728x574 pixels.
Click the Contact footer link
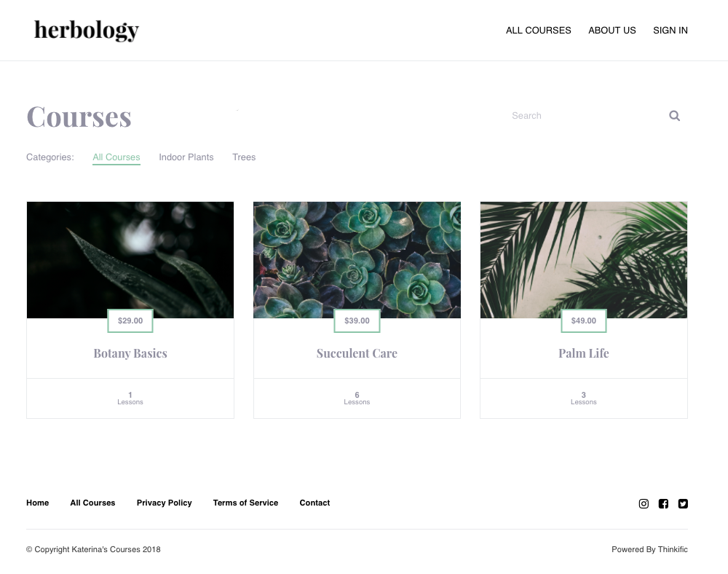314,503
